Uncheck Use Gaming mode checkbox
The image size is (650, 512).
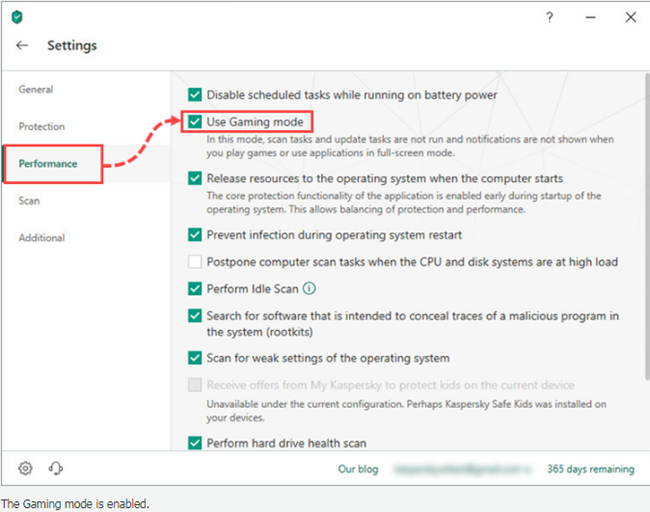coord(195,121)
